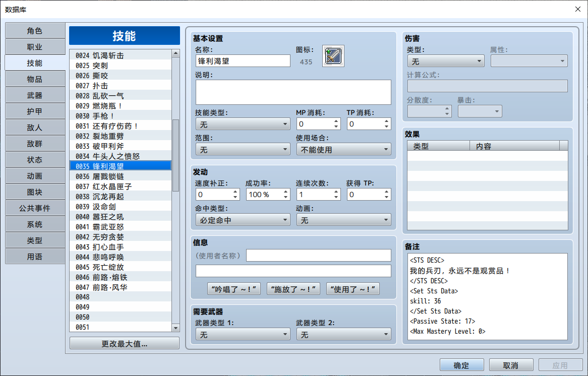588x376 pixels.
Task: Insert the “使用了～！” message template
Action: click(353, 289)
